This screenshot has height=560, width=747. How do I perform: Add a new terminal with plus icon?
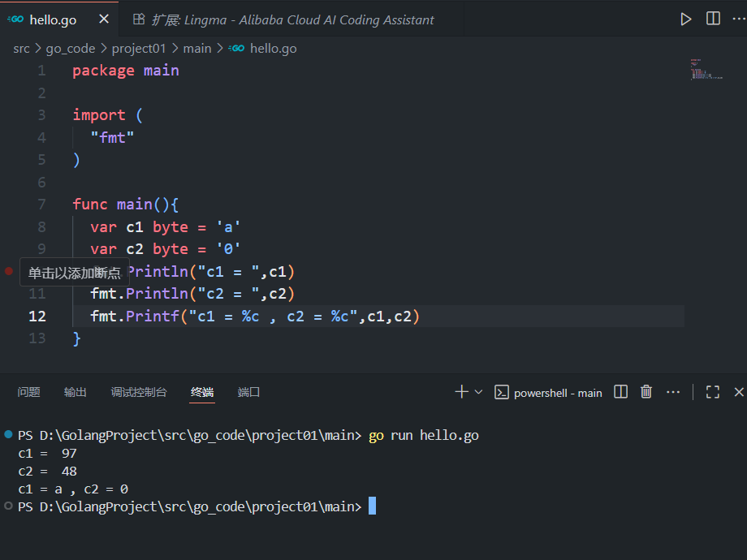[x=461, y=392]
